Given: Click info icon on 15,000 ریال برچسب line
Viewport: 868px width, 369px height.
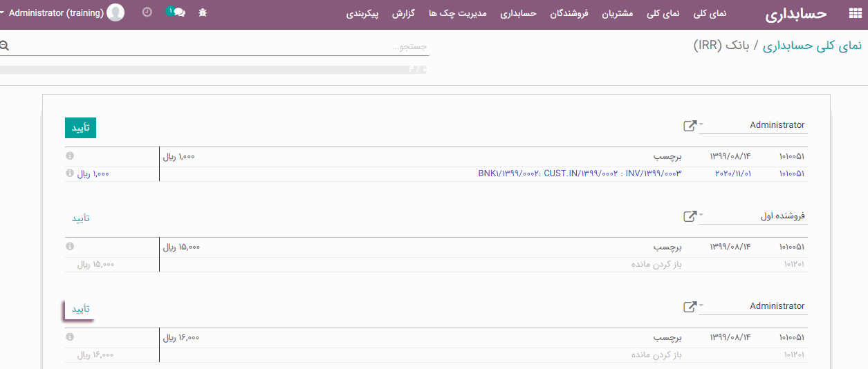Looking at the screenshot, I should (x=70, y=247).
